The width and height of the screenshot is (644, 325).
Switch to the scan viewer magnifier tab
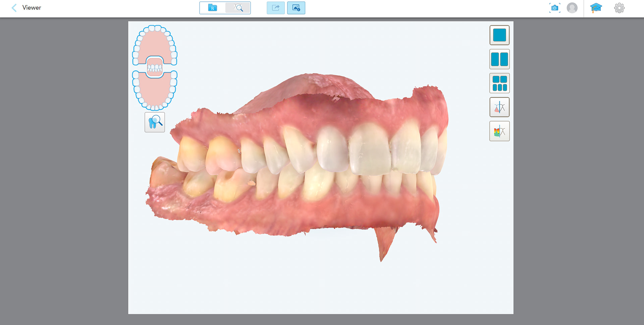(x=238, y=8)
